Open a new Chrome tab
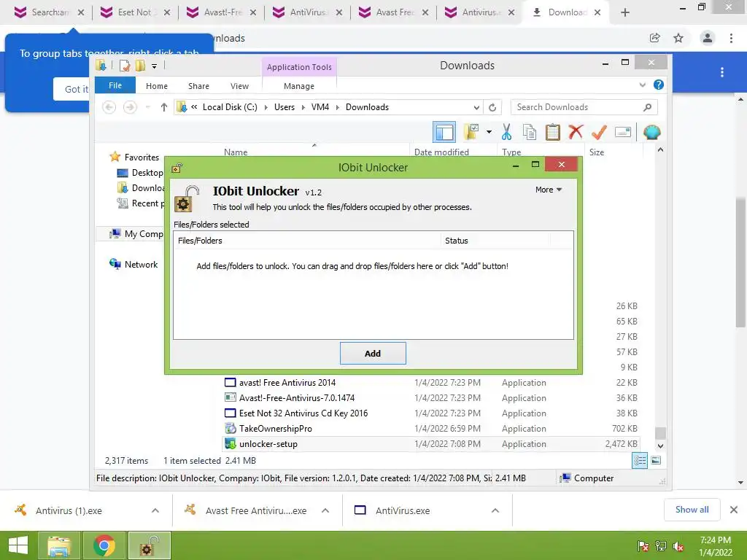The width and height of the screenshot is (747, 560). pos(625,12)
